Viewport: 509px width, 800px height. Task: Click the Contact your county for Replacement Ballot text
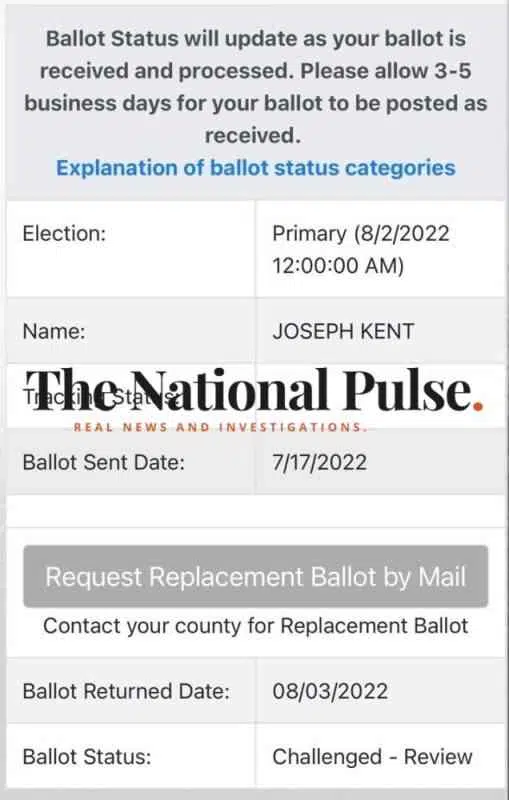coord(256,626)
